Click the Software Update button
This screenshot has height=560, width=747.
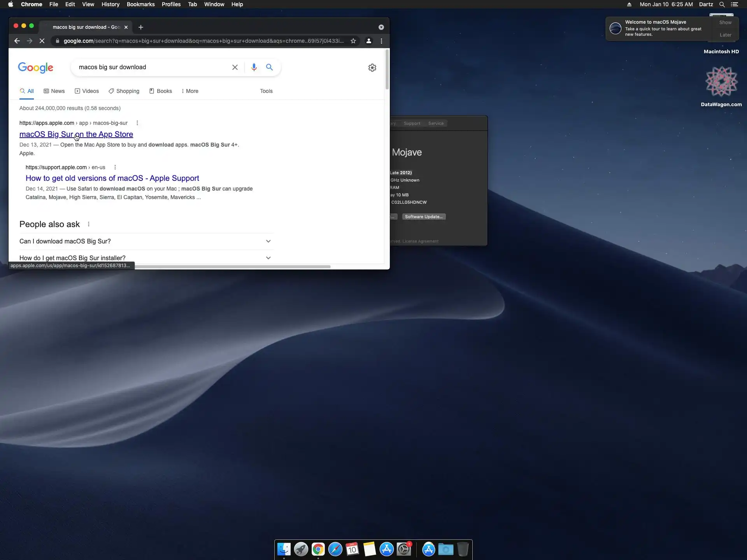424,217
